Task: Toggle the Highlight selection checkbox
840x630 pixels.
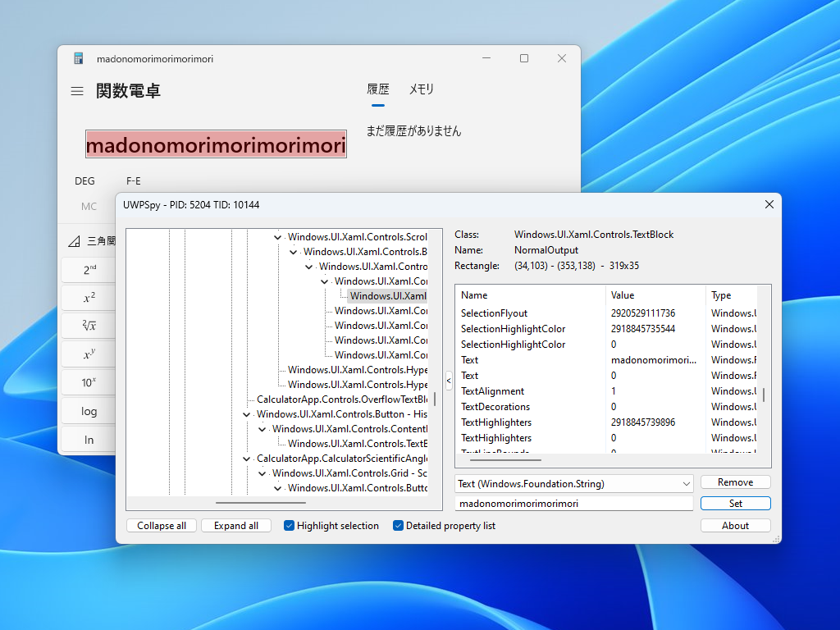Action: point(289,526)
